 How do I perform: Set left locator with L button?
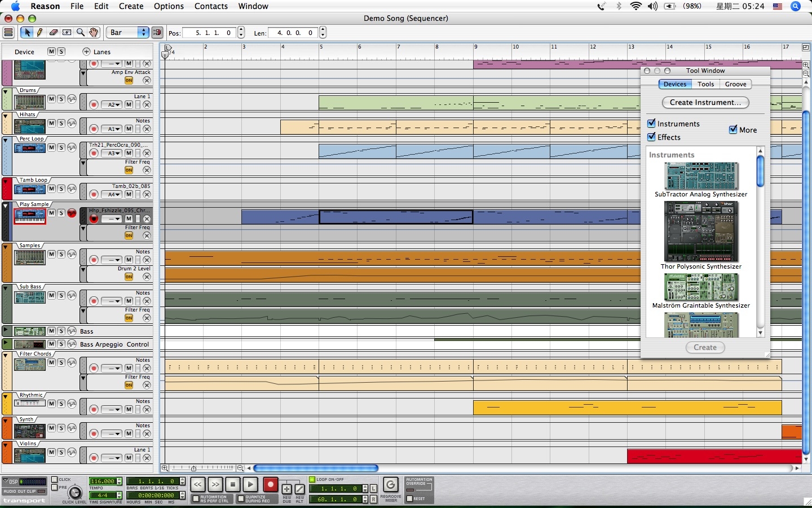[373, 488]
